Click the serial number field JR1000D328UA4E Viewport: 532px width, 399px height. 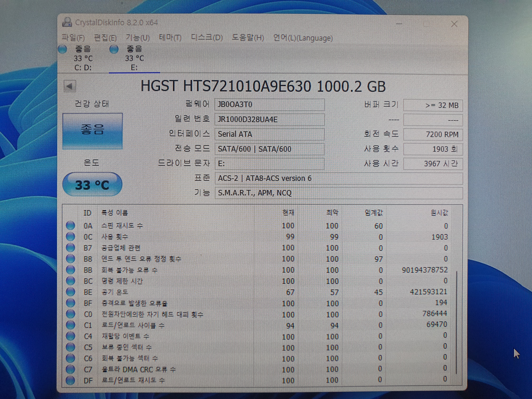pos(269,120)
